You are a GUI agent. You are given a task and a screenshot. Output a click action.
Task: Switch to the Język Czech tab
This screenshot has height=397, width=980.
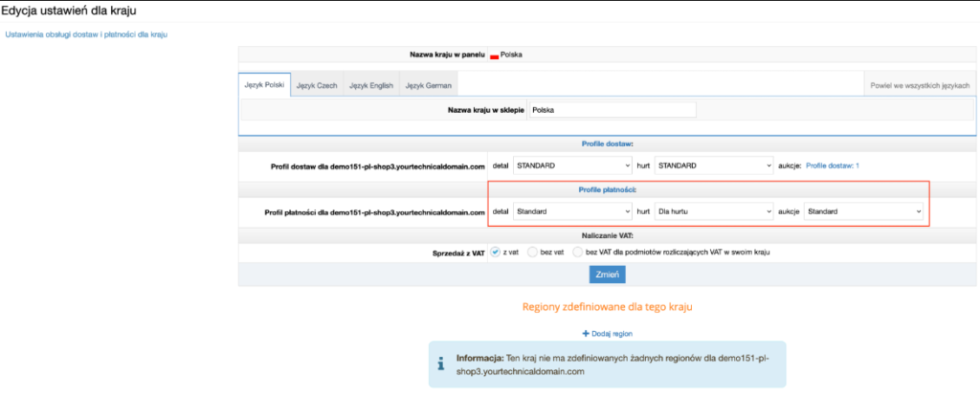[x=317, y=85]
